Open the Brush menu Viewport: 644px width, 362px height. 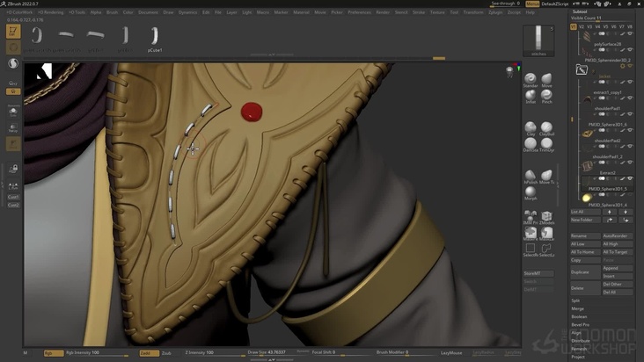tap(112, 12)
